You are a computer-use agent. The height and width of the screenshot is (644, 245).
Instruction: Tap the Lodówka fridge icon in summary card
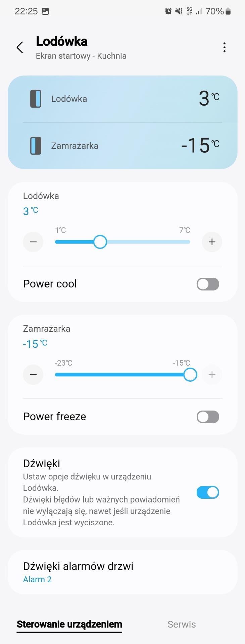36,99
